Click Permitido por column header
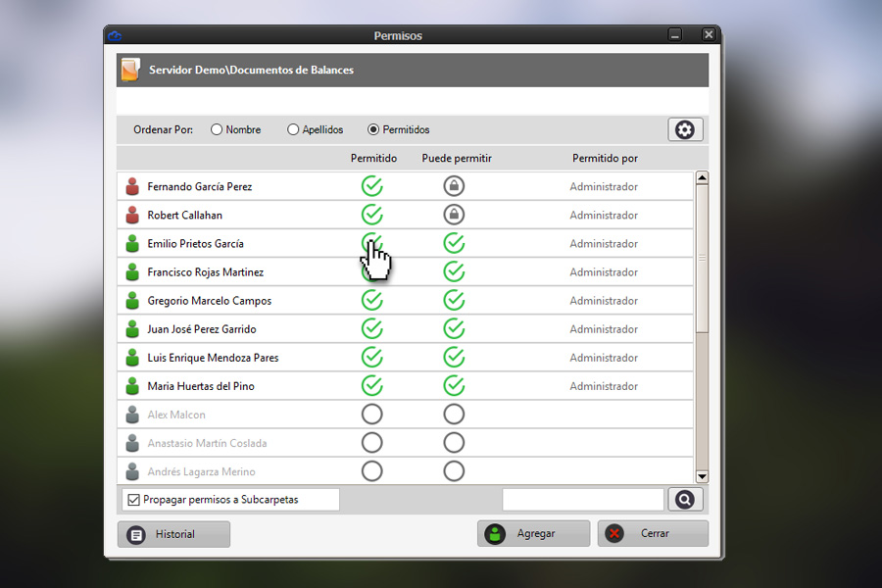 [x=605, y=159]
